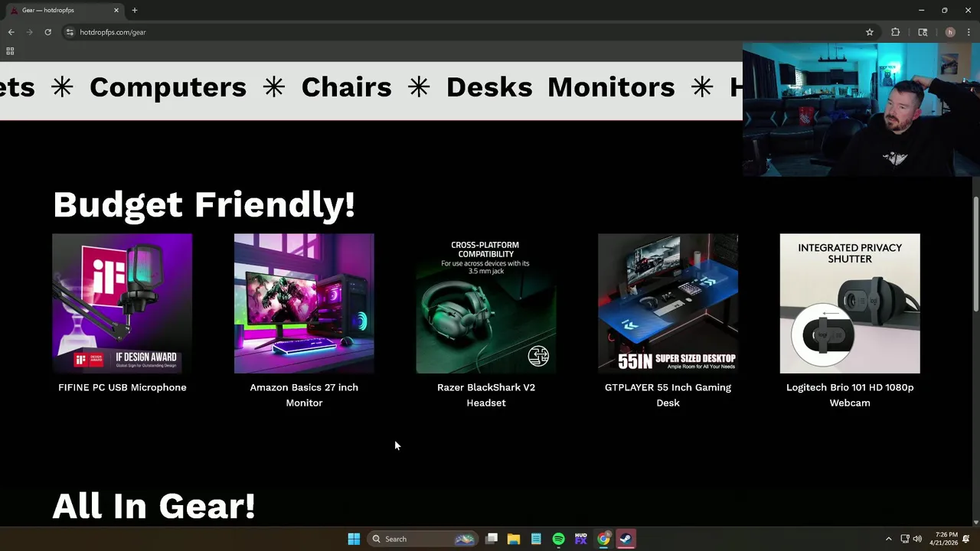Open Spotify from the taskbar

click(558, 539)
